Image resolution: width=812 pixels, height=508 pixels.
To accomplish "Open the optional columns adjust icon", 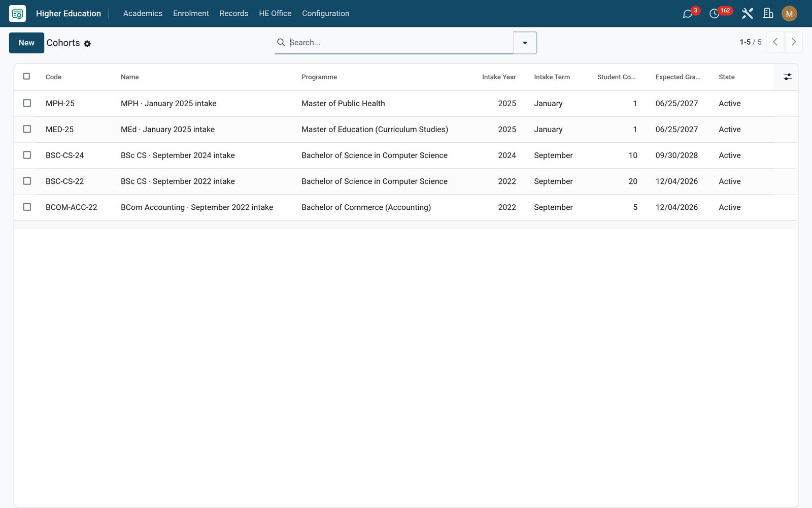I will click(787, 77).
